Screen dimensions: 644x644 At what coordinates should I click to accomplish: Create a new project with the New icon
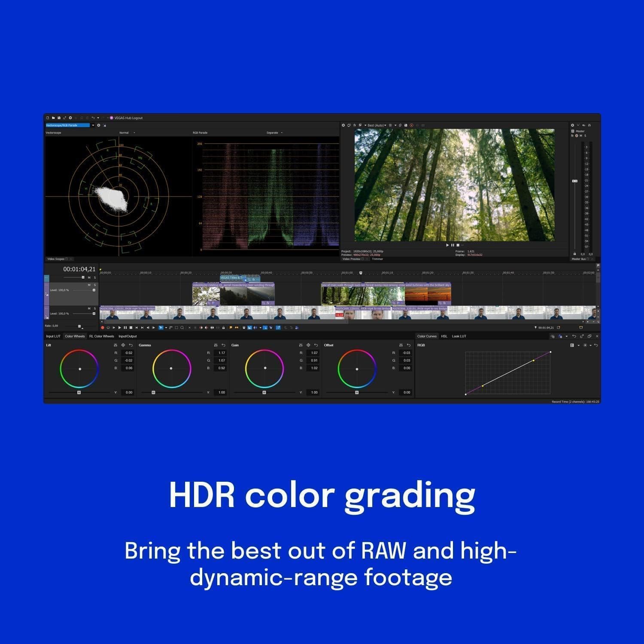48,118
